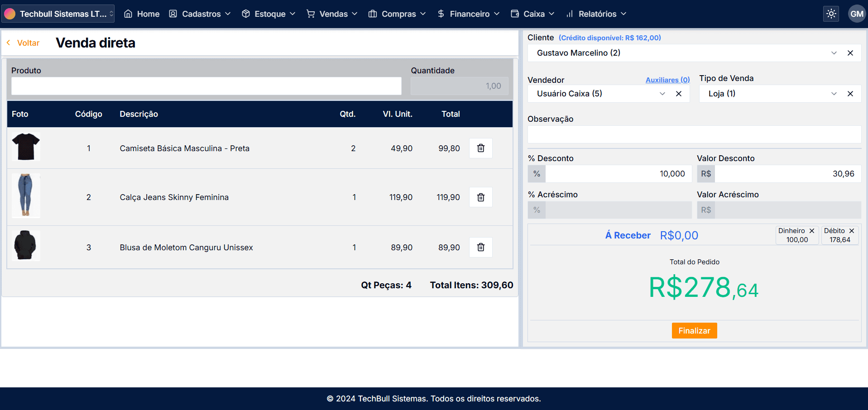This screenshot has width=868, height=410.
Task: Open the Estoque menu
Action: pos(269,14)
